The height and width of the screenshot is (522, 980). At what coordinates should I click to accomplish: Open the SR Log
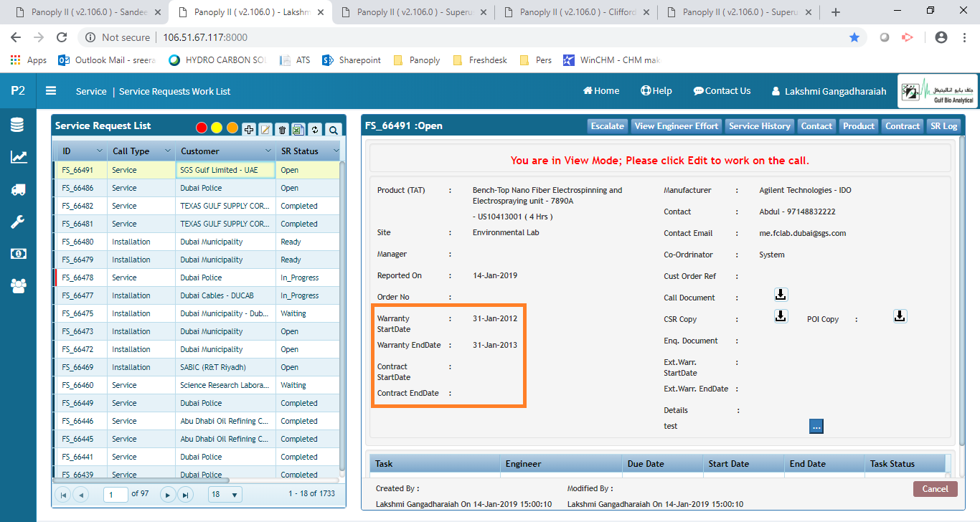click(943, 126)
